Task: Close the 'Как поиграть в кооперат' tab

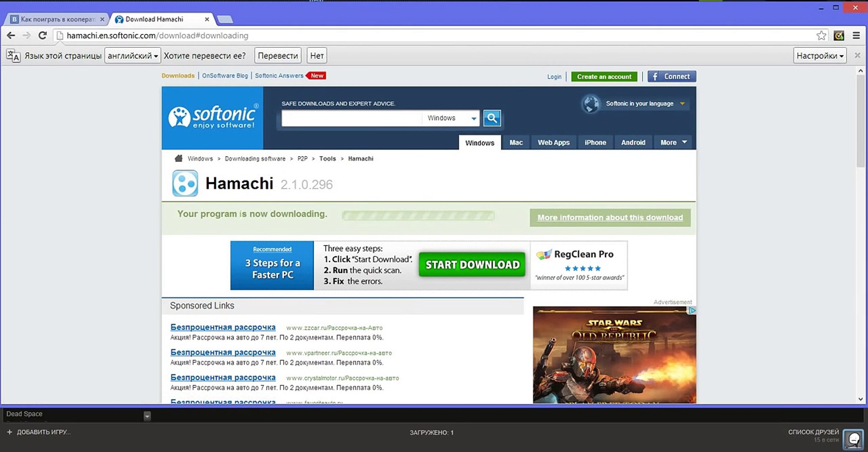Action: (102, 19)
